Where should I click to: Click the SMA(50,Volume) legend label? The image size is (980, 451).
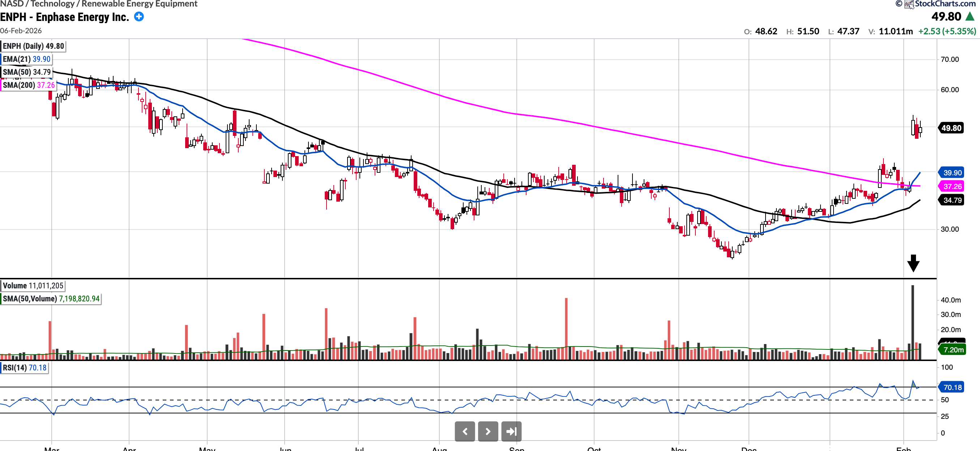(51, 298)
